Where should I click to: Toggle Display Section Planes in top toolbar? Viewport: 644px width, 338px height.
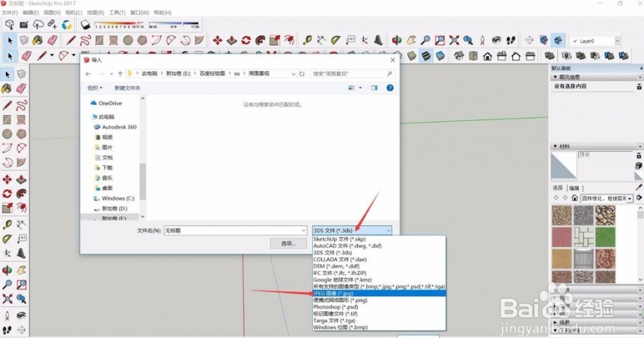544,40
